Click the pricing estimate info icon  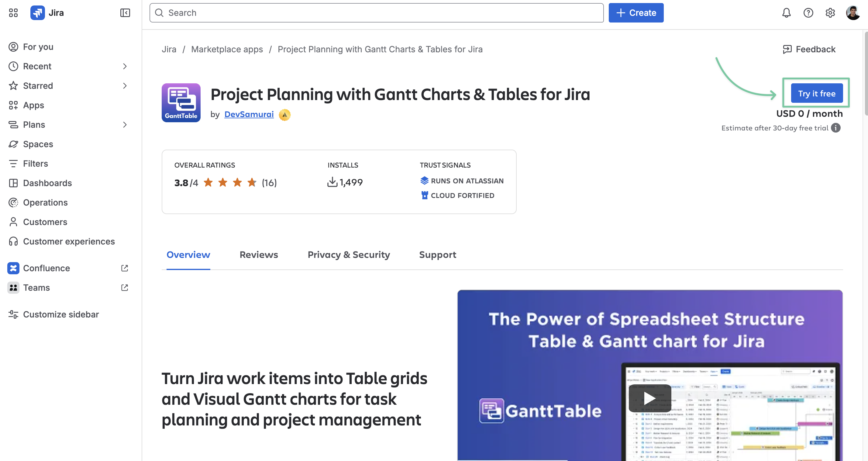(836, 128)
